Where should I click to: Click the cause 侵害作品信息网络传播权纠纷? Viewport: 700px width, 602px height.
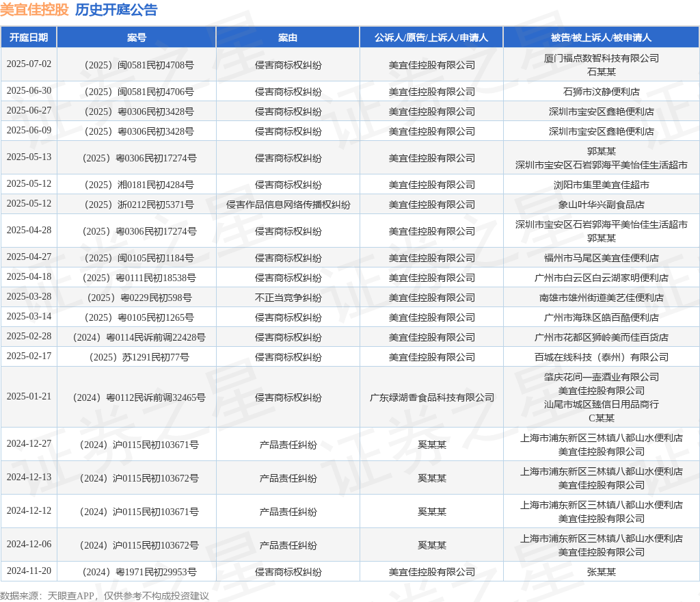pyautogui.click(x=288, y=205)
